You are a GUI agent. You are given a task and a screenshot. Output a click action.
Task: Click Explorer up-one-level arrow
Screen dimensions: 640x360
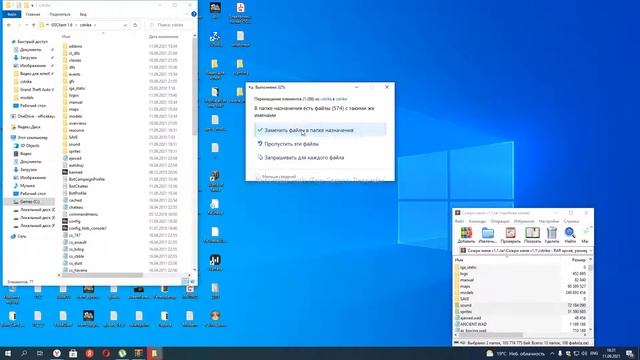[33, 25]
